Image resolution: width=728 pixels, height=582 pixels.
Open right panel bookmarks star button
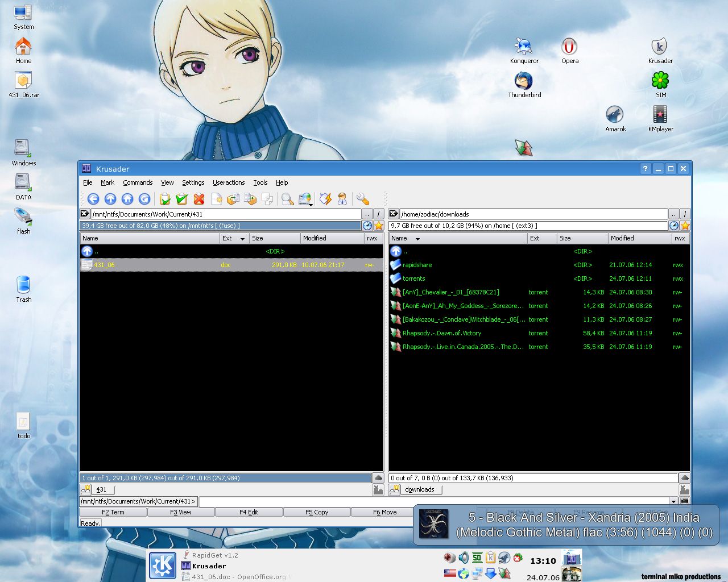click(x=685, y=226)
